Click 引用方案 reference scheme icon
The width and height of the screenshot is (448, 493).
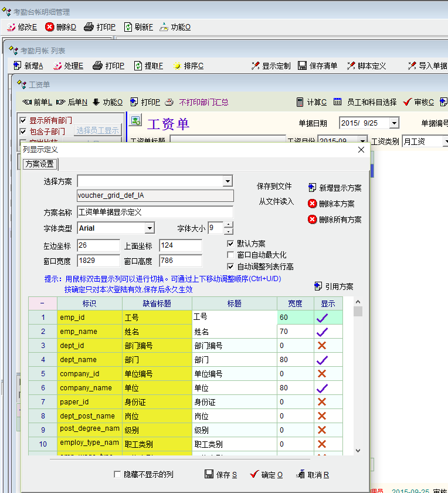[x=318, y=286]
